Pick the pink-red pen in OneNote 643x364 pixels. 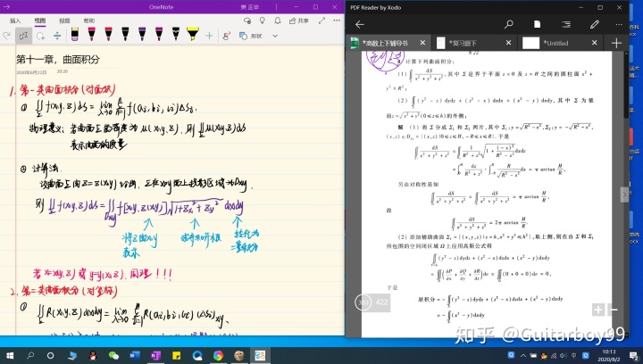coord(91,34)
